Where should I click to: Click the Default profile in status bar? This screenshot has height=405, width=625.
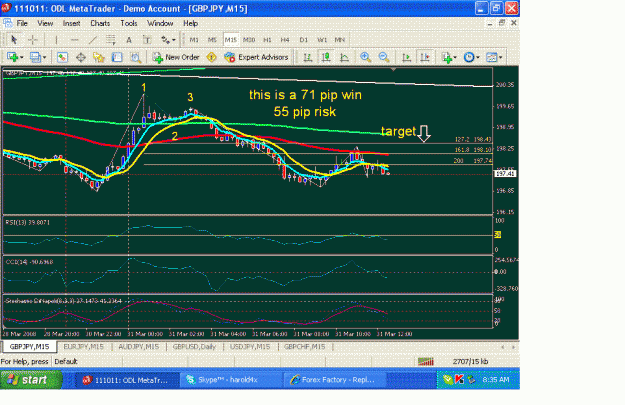tap(66, 362)
